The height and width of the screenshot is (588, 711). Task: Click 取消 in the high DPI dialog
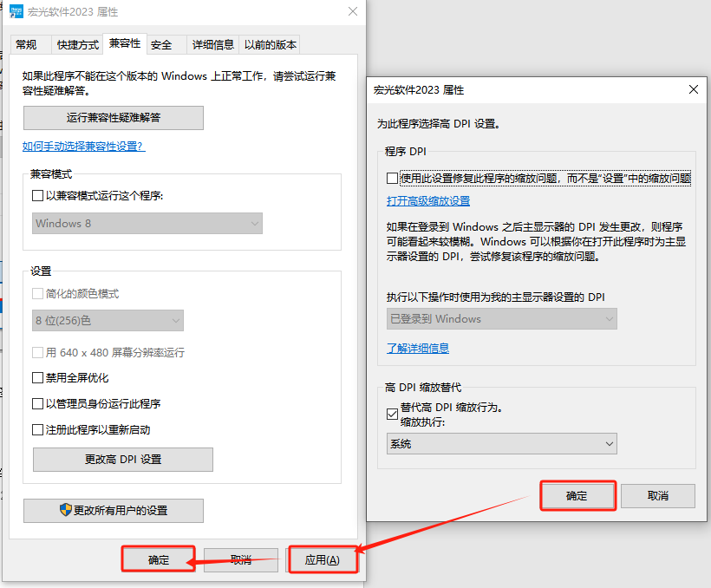click(658, 496)
